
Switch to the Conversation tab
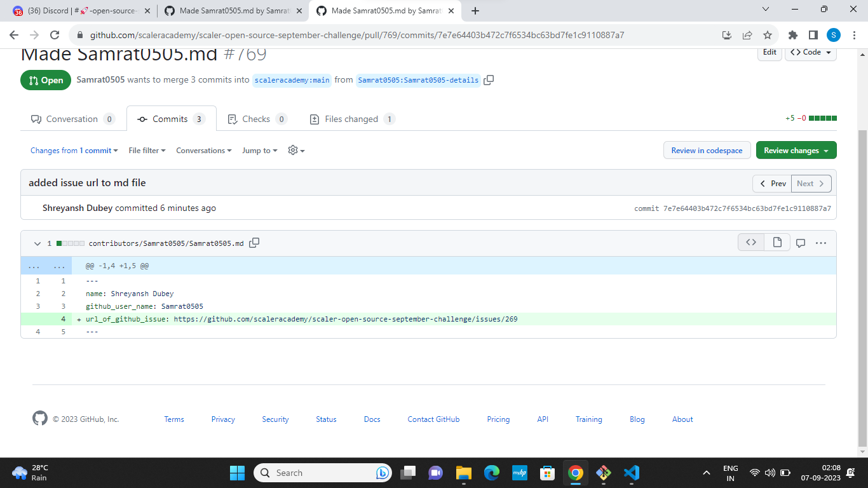72,119
